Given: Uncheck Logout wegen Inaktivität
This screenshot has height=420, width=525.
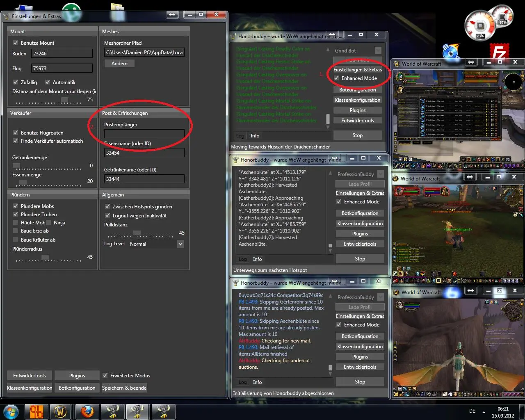Looking at the screenshot, I should 107,215.
